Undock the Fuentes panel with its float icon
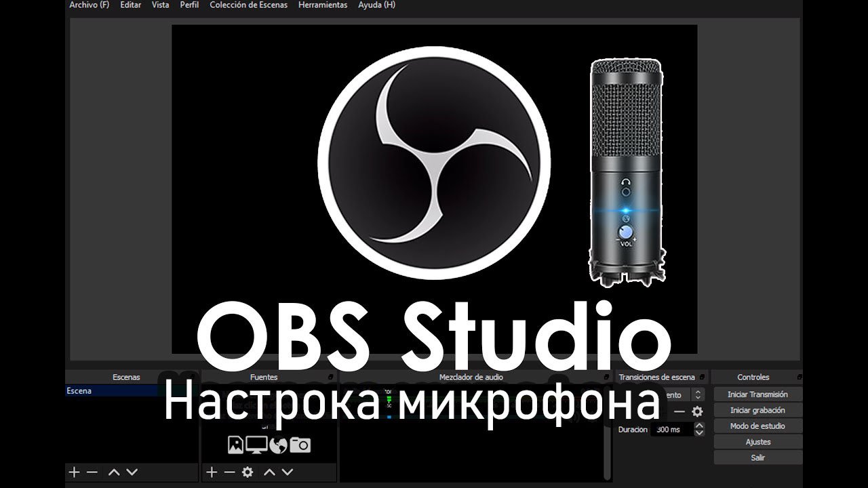The height and width of the screenshot is (488, 868). click(330, 377)
